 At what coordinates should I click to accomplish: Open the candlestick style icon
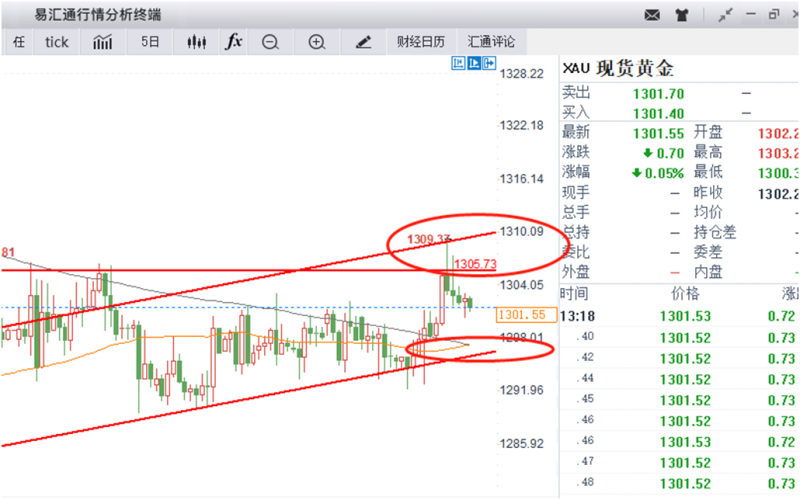[x=196, y=42]
